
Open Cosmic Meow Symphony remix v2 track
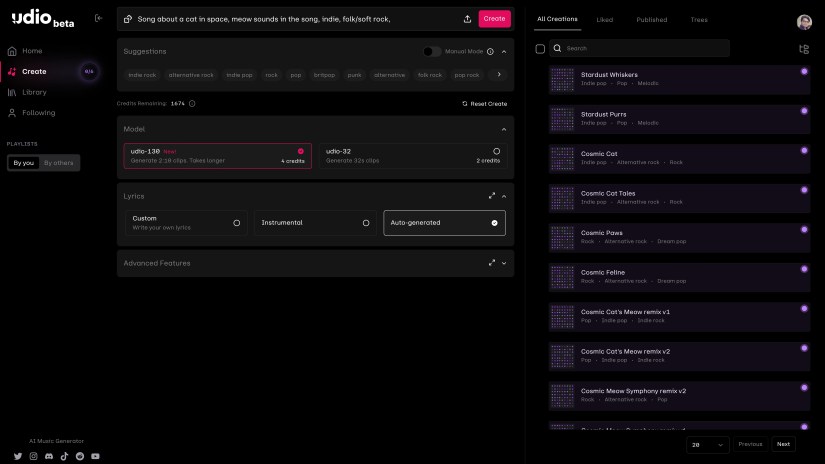pyautogui.click(x=679, y=395)
